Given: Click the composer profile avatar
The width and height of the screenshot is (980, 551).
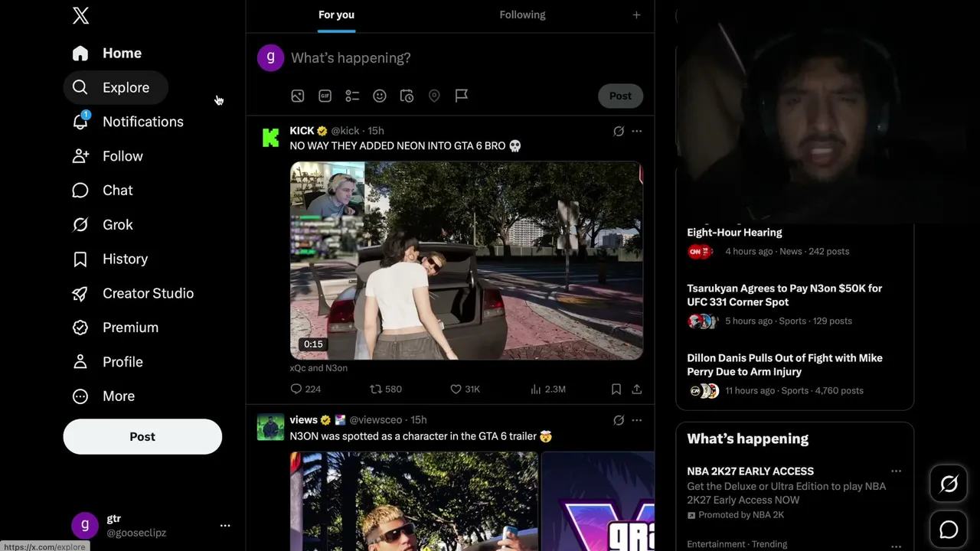Looking at the screenshot, I should point(270,57).
